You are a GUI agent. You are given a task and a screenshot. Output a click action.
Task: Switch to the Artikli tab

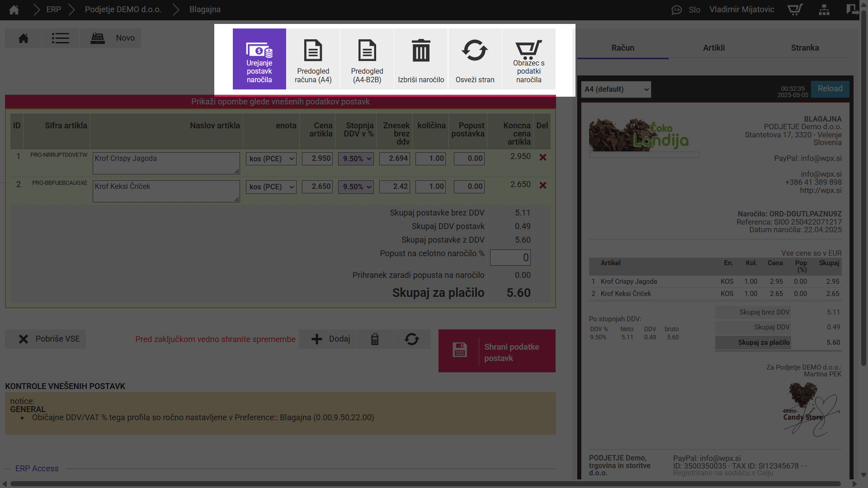(713, 48)
